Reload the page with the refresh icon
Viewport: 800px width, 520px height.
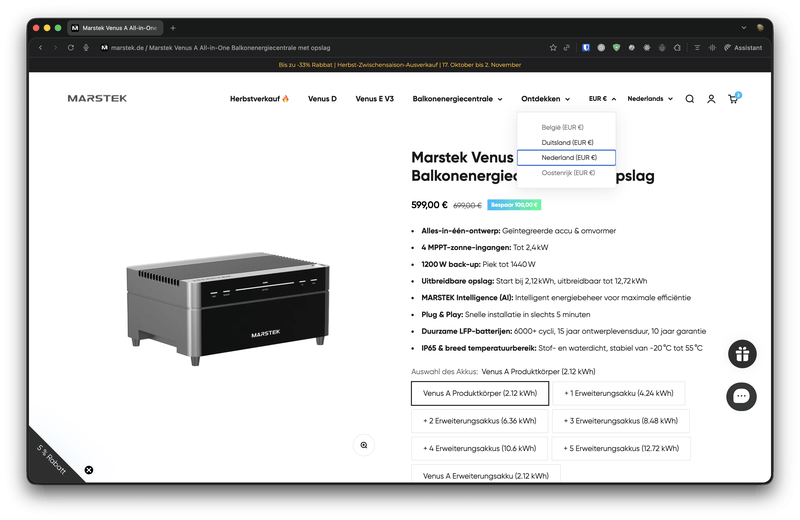point(70,47)
